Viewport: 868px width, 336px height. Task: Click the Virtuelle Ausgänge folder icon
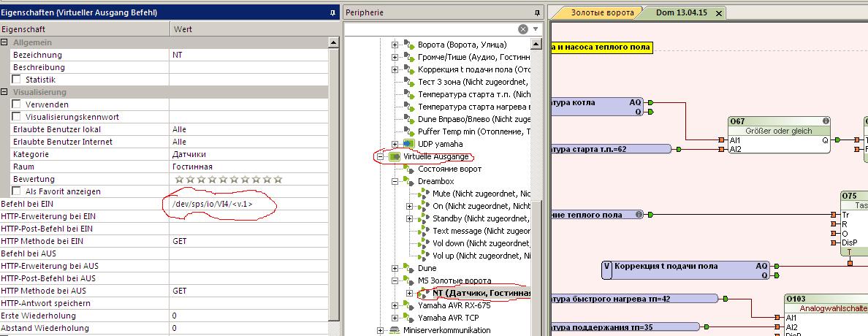[x=395, y=156]
